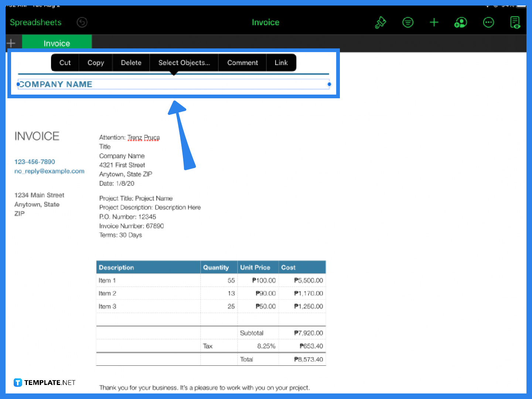Tap the Template.net logo icon
The image size is (532, 399).
tap(18, 382)
